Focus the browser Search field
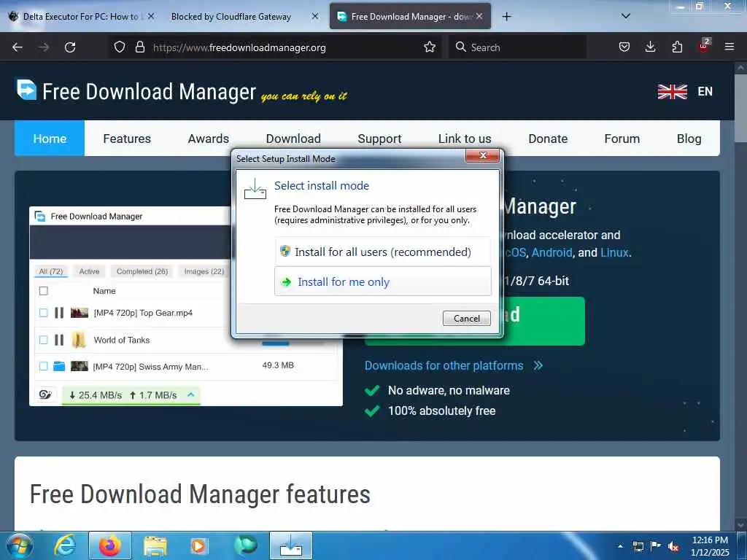 (517, 47)
